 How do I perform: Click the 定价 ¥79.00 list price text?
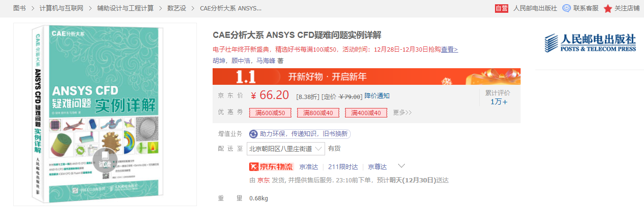(342, 96)
